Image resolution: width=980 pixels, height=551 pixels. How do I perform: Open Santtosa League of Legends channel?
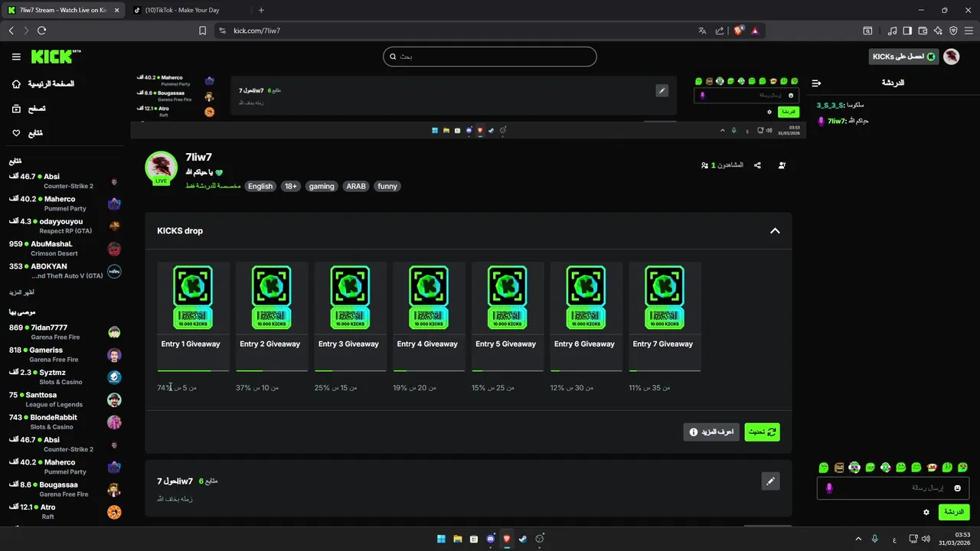(65, 399)
